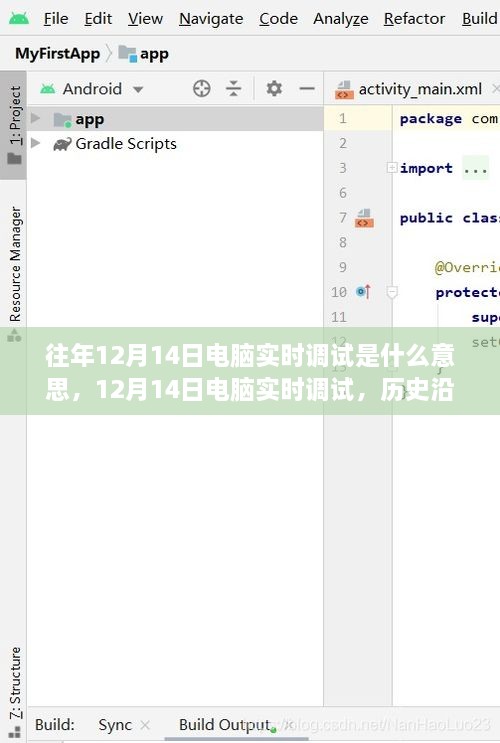500x743 pixels.
Task: Click the Collapse All icon in Project panel
Action: (233, 89)
